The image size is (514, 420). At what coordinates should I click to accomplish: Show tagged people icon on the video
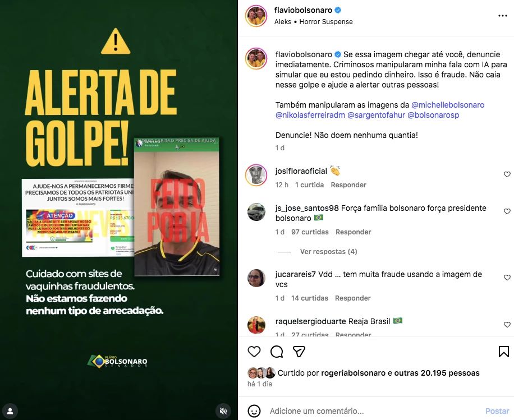10,411
